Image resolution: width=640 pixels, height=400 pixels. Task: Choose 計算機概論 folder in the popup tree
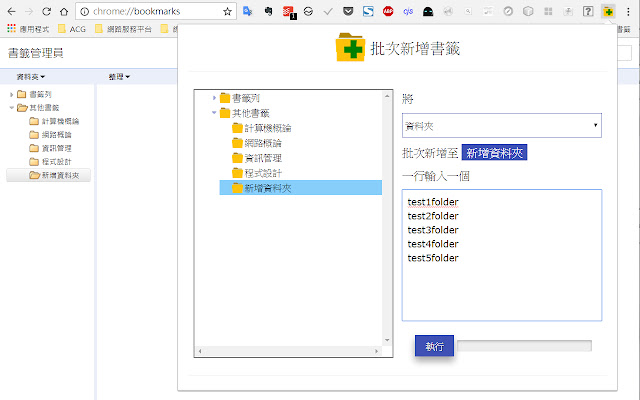click(262, 128)
